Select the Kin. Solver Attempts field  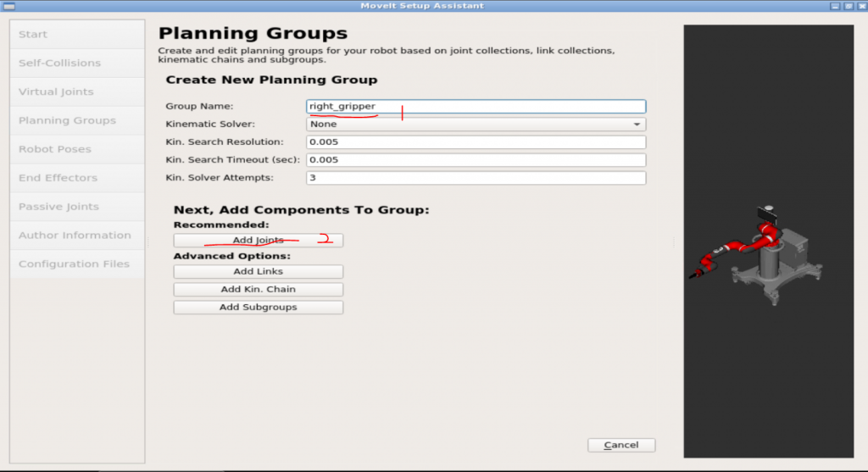476,179
